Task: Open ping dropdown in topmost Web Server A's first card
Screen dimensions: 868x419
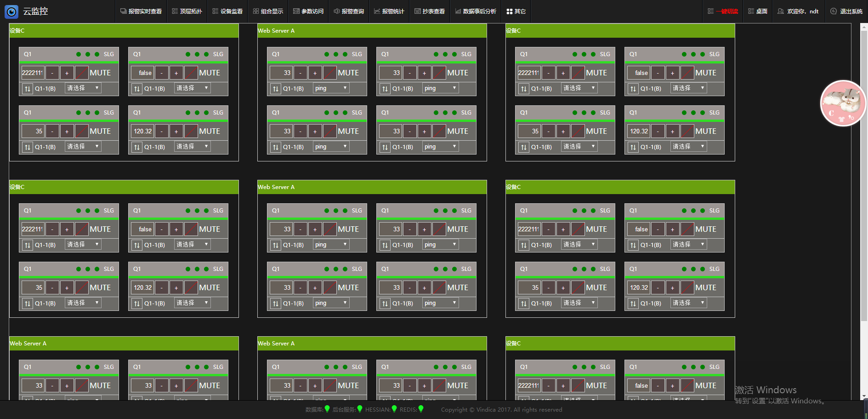Action: [331, 88]
